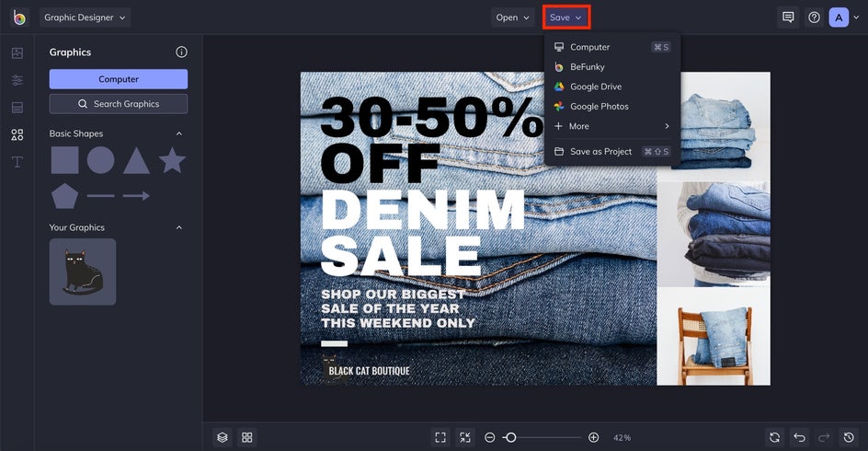Image resolution: width=868 pixels, height=451 pixels.
Task: Select the folded jeans held photo
Action: [x=714, y=233]
